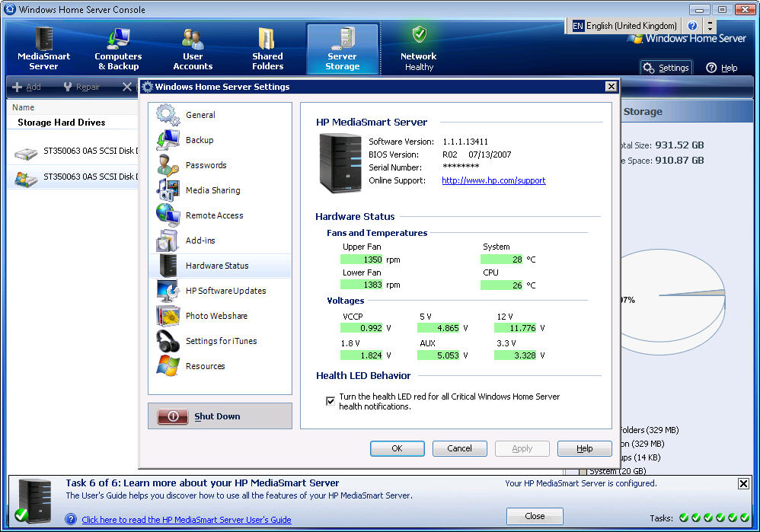Click the HP Software Updates icon
The image size is (760, 532).
(168, 291)
